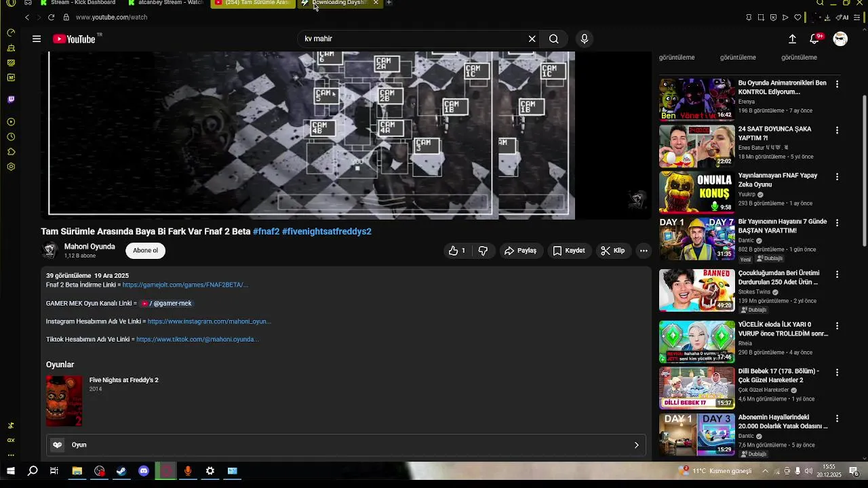The height and width of the screenshot is (488, 868).
Task: Open the Mahoni Oyunda channel avatar
Action: pos(50,250)
